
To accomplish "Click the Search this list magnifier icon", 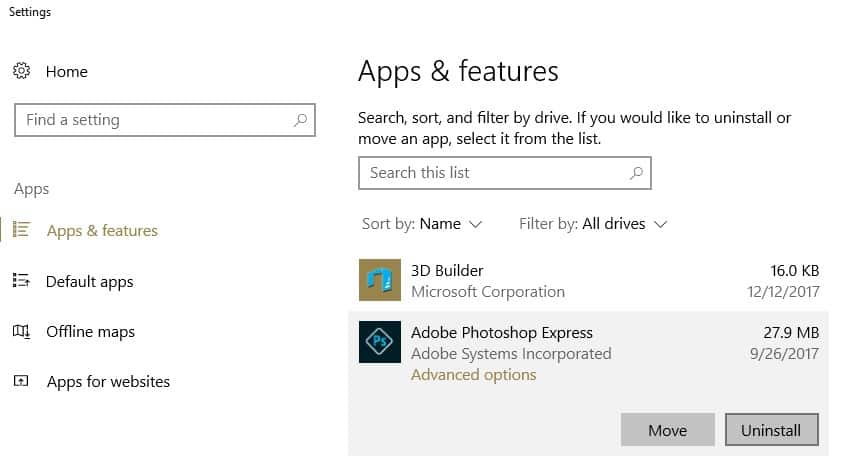I will pyautogui.click(x=636, y=173).
